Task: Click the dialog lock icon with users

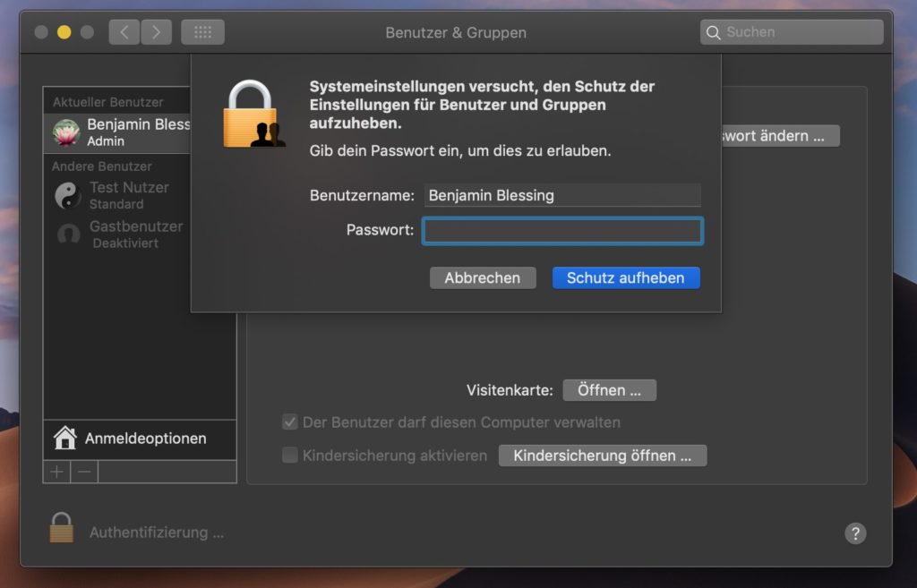Action: point(253,114)
